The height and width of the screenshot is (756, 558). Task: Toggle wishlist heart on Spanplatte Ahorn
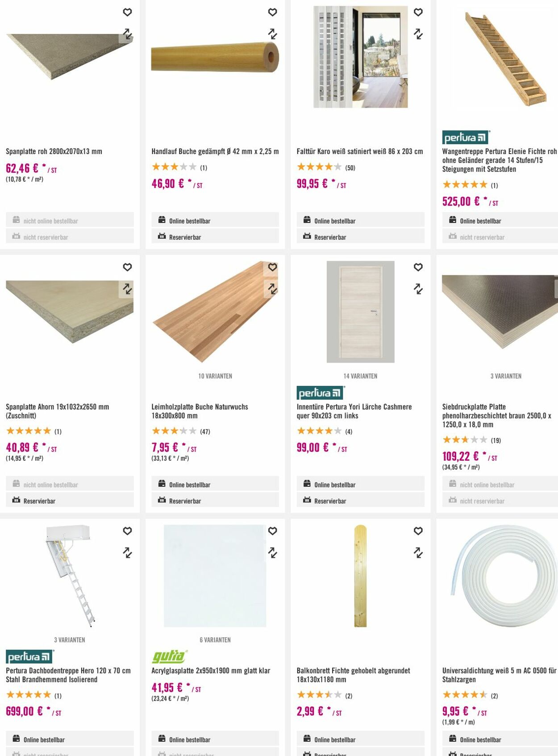[127, 267]
